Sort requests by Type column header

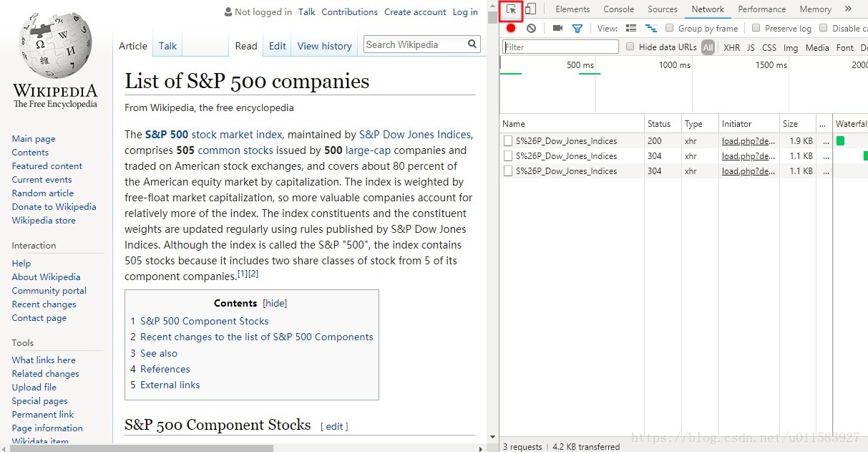[700, 124]
